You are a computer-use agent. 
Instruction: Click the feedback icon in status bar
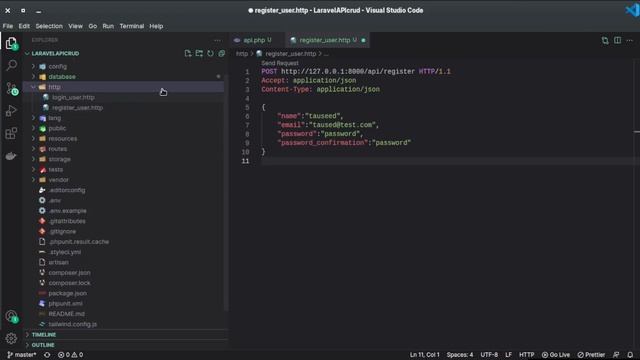pyautogui.click(x=616, y=355)
